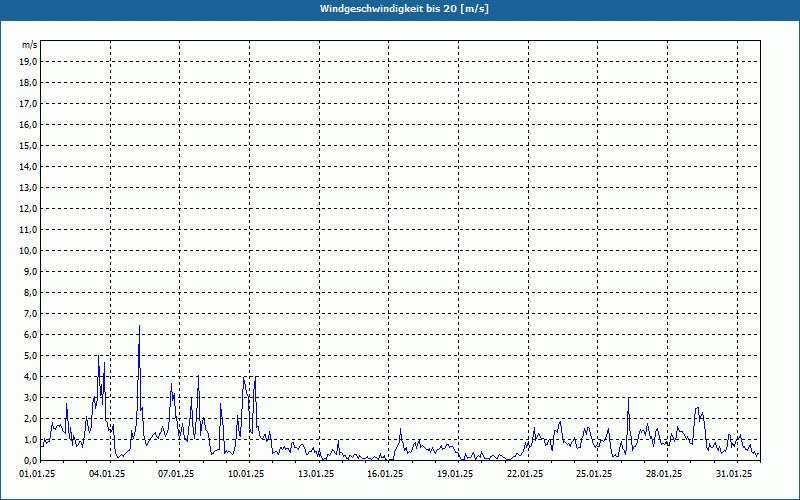The width and height of the screenshot is (800, 500).
Task: Click the 18,0 y-axis label
Action: [x=29, y=83]
